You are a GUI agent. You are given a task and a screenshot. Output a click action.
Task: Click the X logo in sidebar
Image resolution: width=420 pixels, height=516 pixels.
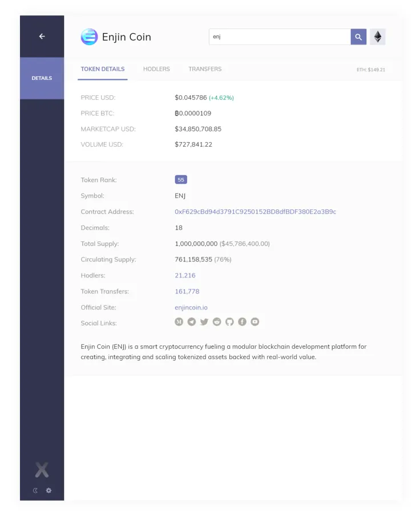42,470
